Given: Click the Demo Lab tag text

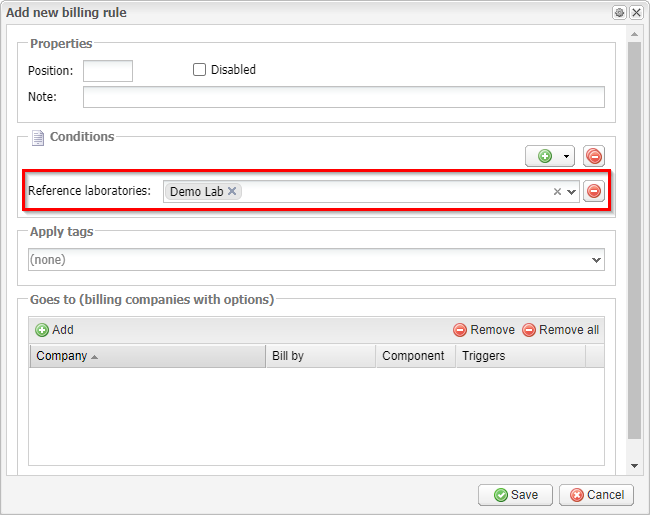Looking at the screenshot, I should point(196,192).
